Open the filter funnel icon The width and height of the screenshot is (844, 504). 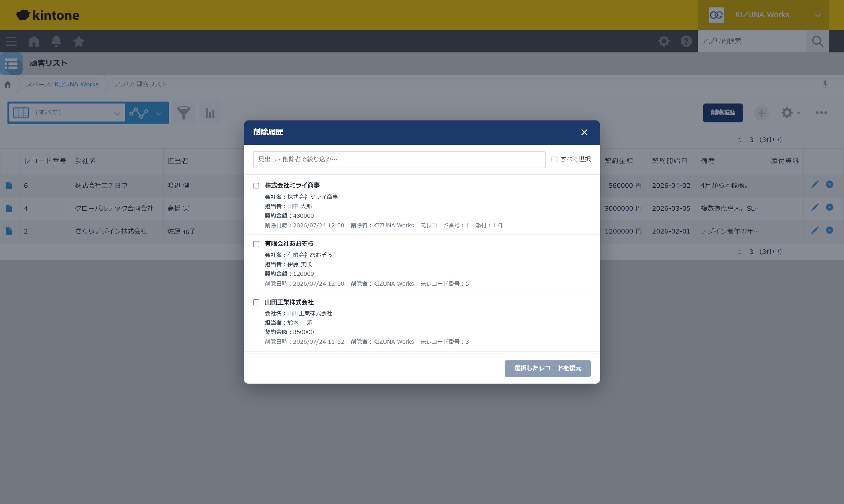[x=184, y=113]
